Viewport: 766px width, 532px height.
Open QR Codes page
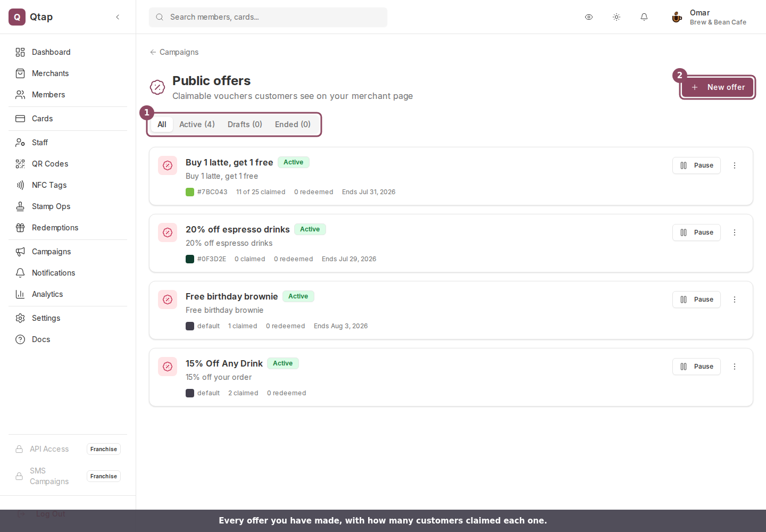coord(68,164)
